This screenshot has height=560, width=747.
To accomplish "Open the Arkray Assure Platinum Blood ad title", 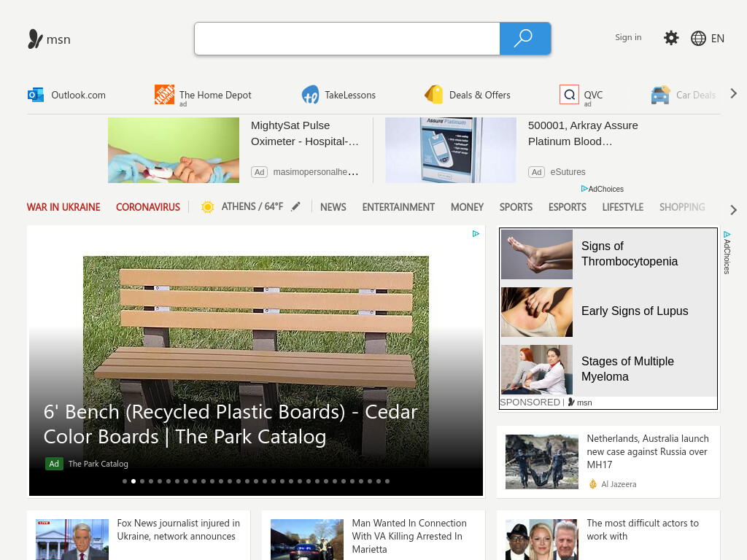I will 583,133.
